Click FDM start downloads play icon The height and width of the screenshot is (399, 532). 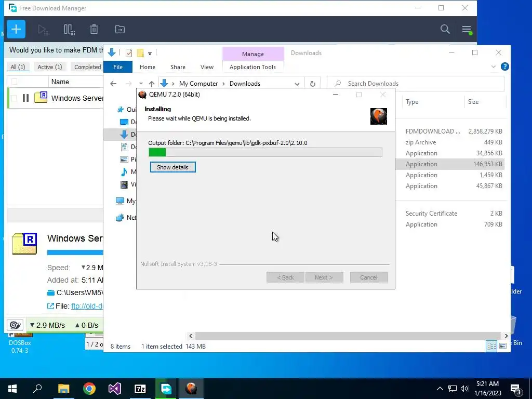tap(43, 30)
